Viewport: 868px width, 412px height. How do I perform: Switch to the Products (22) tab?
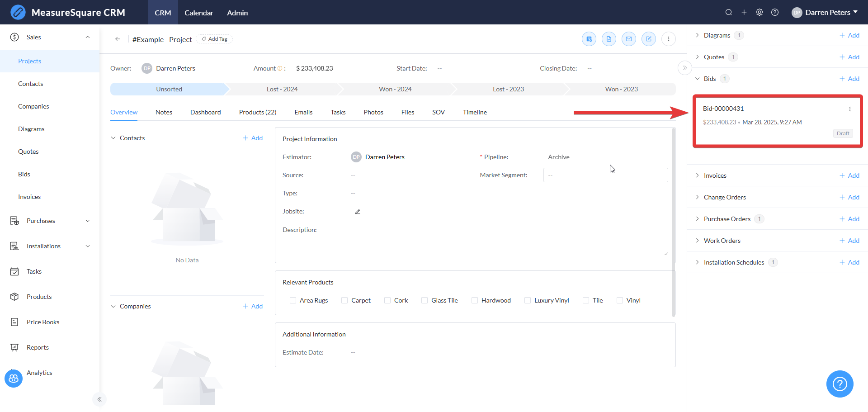(257, 112)
